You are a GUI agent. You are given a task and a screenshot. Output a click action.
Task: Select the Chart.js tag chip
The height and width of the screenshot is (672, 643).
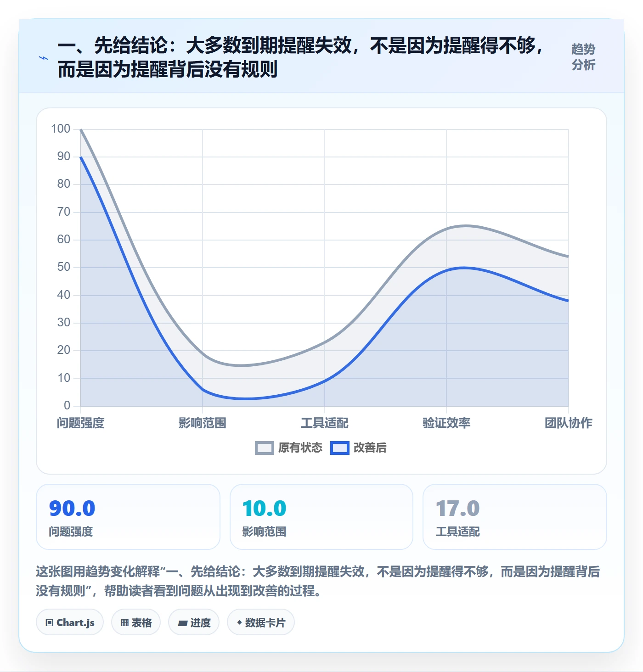click(70, 622)
